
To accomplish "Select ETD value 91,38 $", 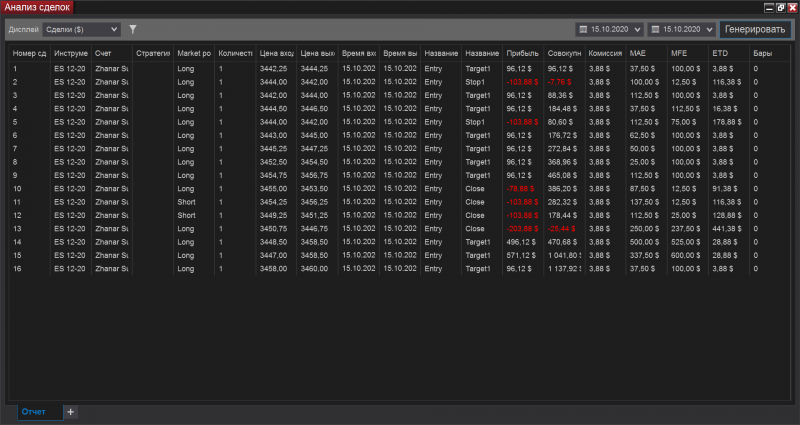I will pyautogui.click(x=725, y=189).
